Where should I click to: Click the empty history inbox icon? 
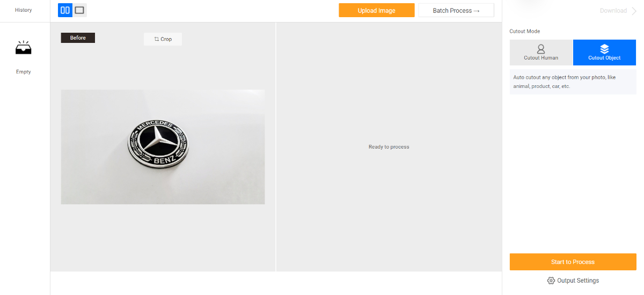point(23,48)
